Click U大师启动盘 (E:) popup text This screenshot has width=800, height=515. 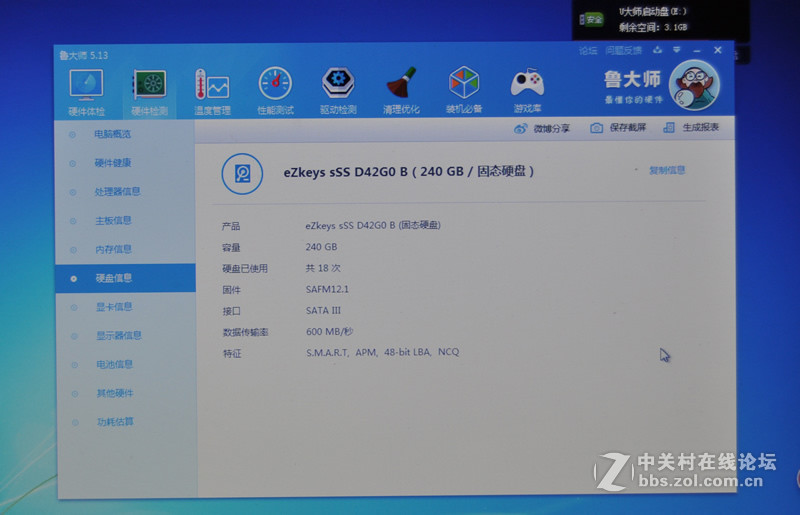point(653,12)
